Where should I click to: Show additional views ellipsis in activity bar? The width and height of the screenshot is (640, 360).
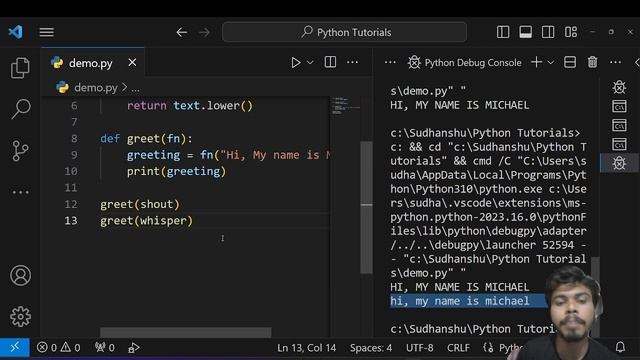click(x=20, y=192)
